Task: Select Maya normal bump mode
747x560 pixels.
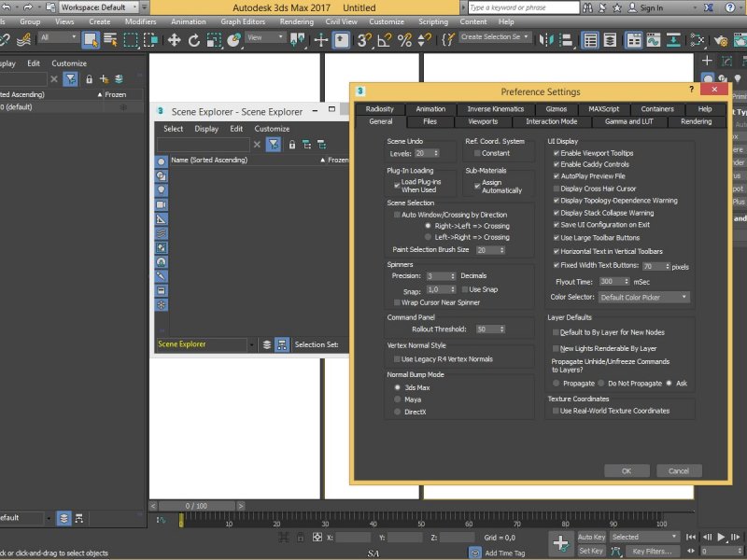Action: 398,399
